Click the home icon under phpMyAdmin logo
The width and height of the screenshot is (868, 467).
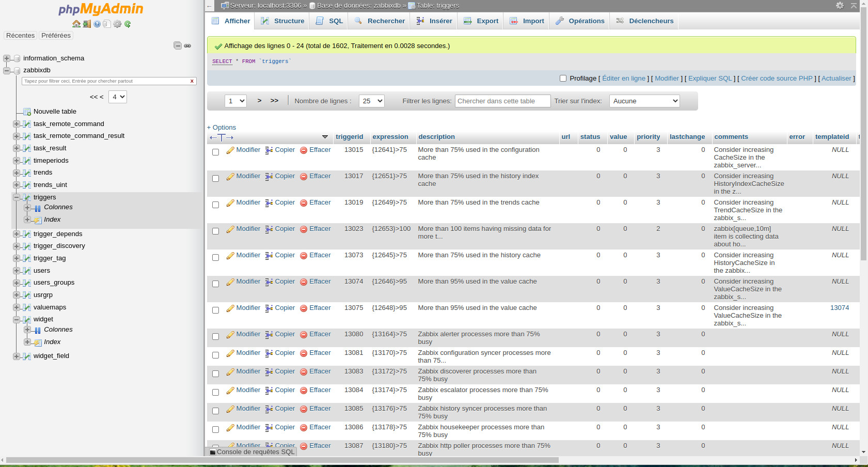(76, 24)
